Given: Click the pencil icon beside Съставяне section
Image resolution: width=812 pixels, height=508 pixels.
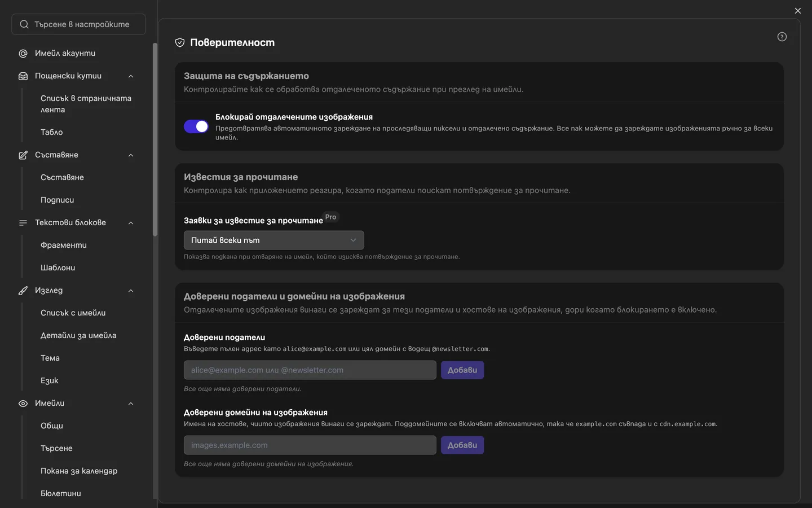Looking at the screenshot, I should 23,155.
